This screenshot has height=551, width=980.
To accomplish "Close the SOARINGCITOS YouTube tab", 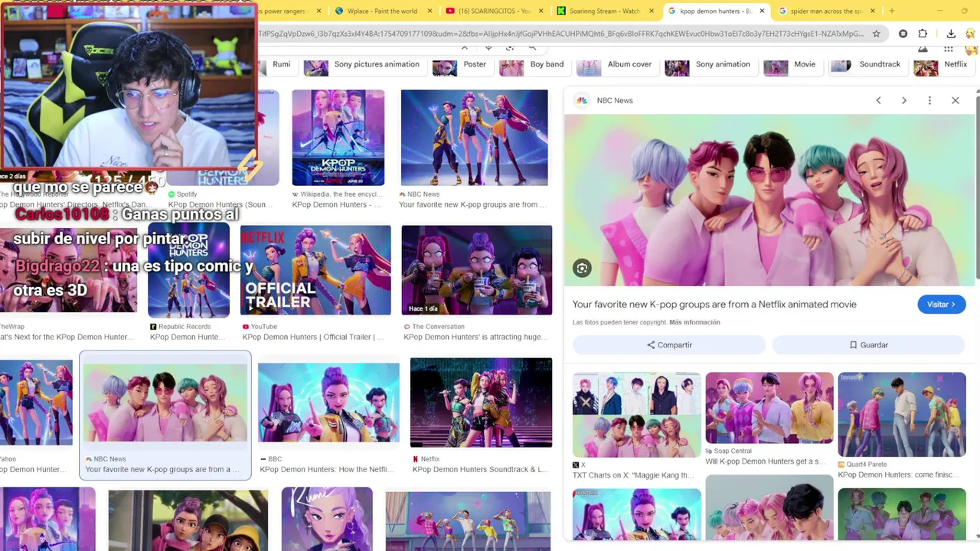I will [x=541, y=11].
